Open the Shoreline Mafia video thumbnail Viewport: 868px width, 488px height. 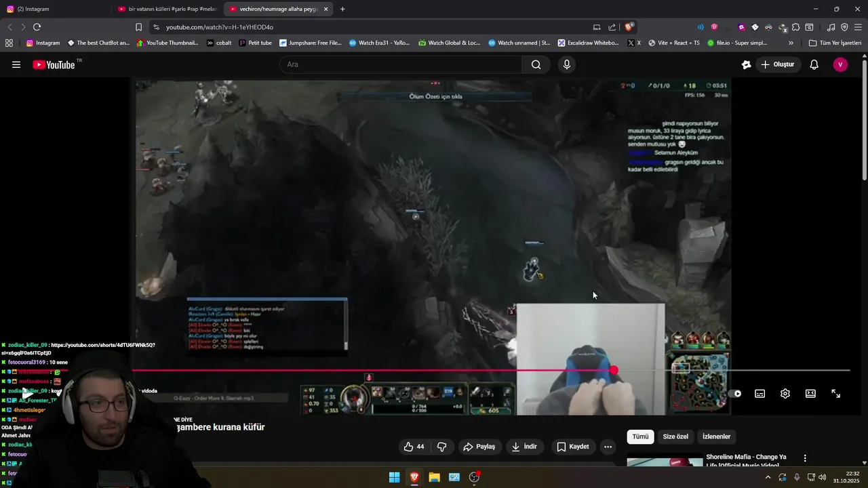click(665, 462)
